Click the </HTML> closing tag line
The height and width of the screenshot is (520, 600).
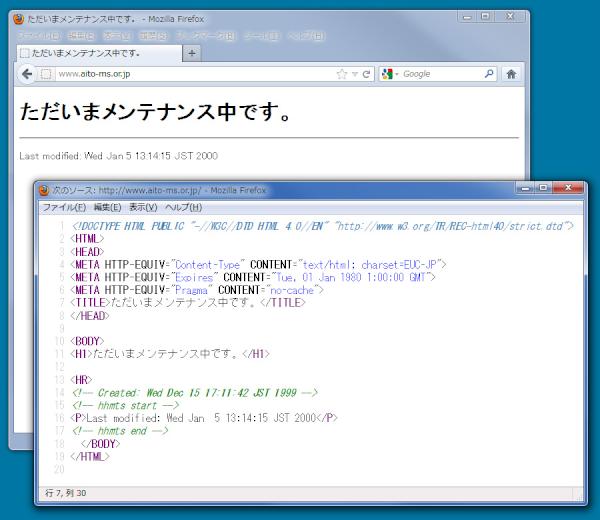[x=90, y=456]
